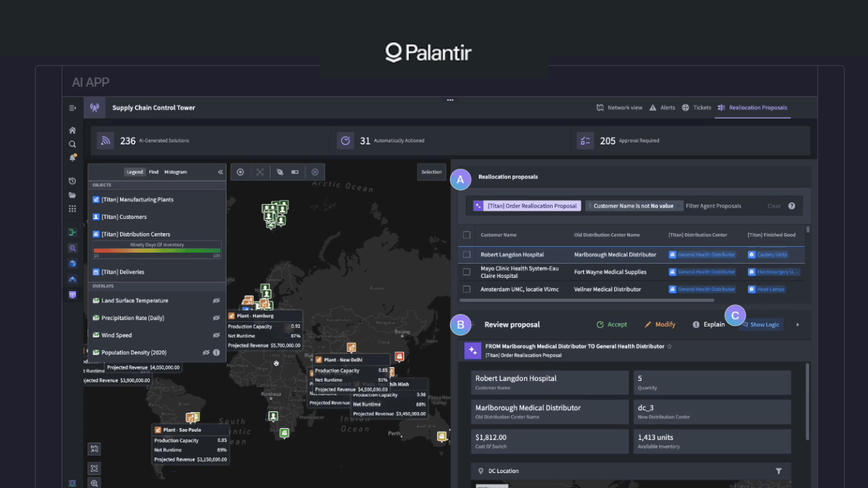The width and height of the screenshot is (868, 488).
Task: Click the DC Location filter funnel icon
Action: click(x=778, y=471)
